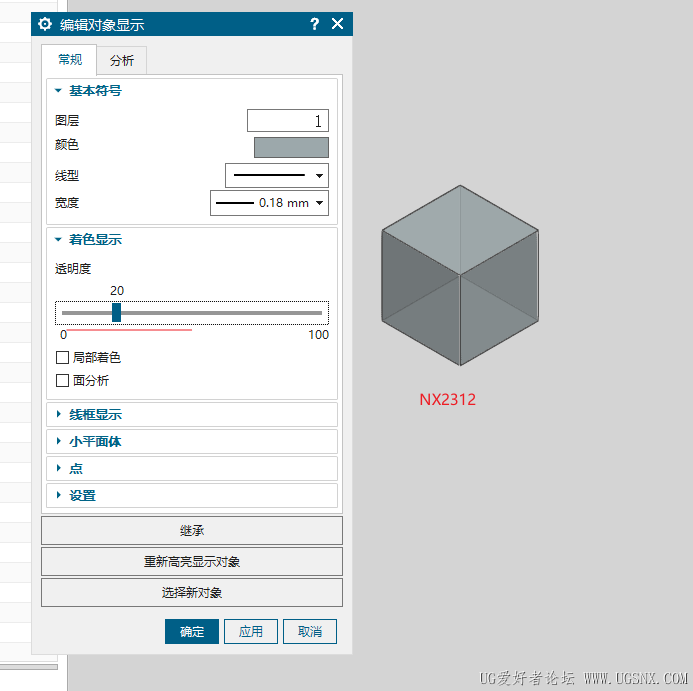The height and width of the screenshot is (691, 693).
Task: Confirm with the 确定 button
Action: 192,631
